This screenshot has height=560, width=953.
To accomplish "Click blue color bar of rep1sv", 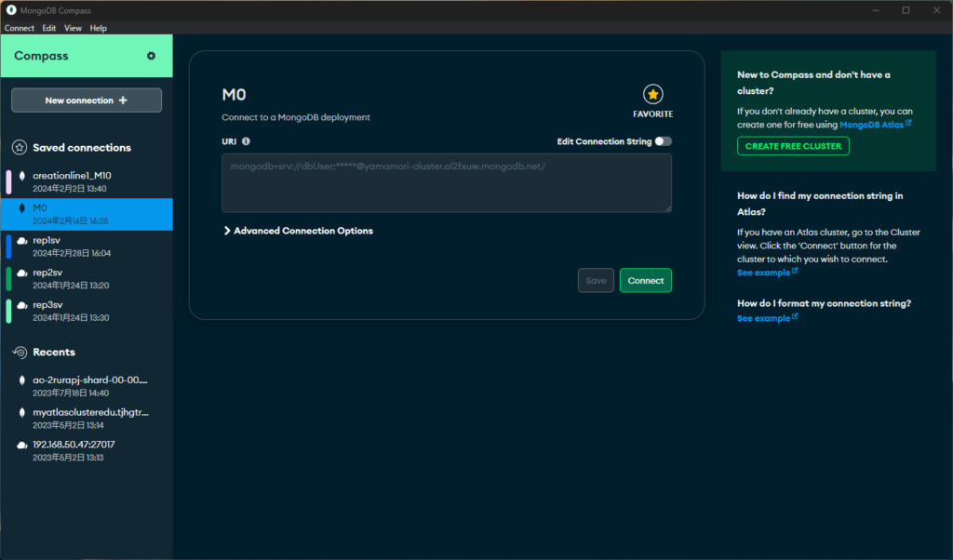I will 8,247.
